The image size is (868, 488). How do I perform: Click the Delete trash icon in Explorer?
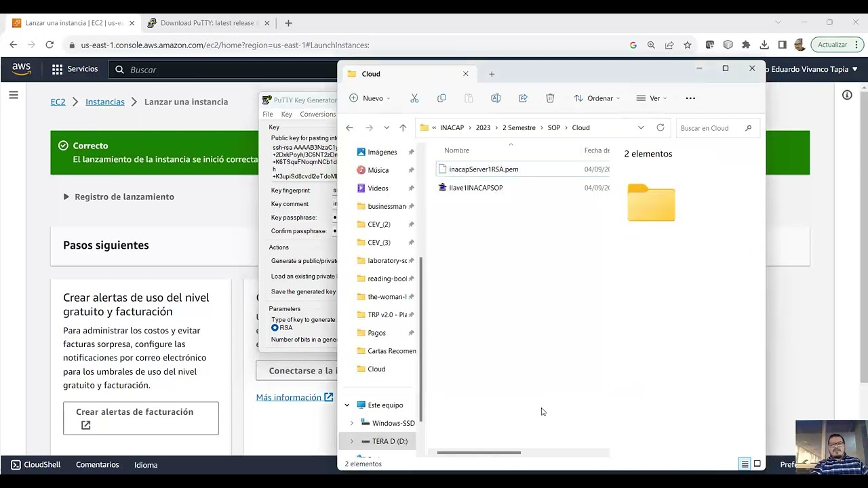[550, 98]
